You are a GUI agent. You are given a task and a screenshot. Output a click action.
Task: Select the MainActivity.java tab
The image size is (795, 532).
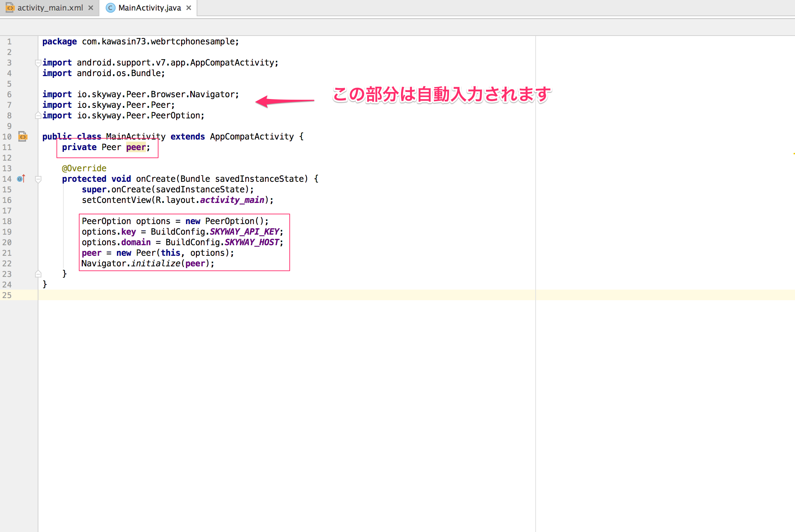[x=148, y=7]
